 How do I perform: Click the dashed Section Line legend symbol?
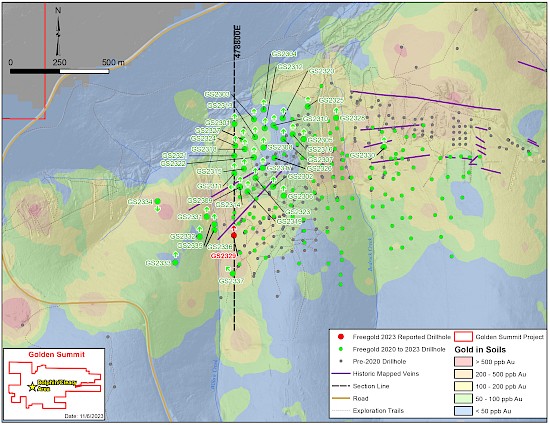[341, 386]
